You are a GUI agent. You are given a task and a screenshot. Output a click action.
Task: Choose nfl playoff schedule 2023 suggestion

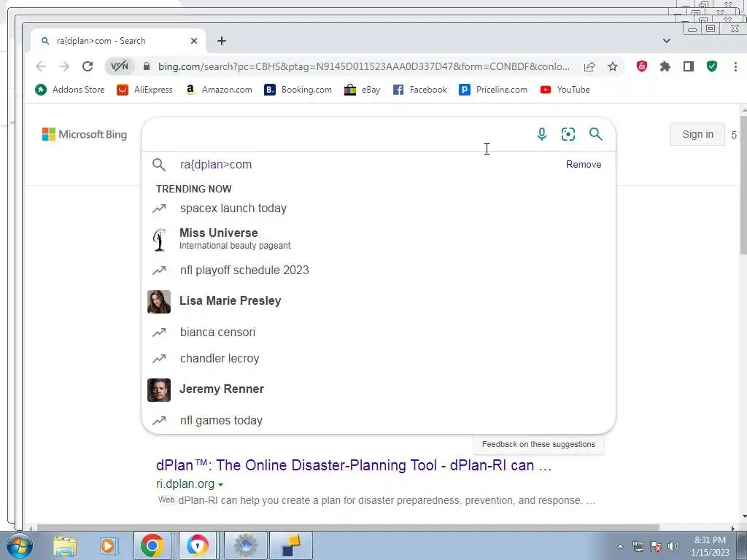pyautogui.click(x=379, y=271)
